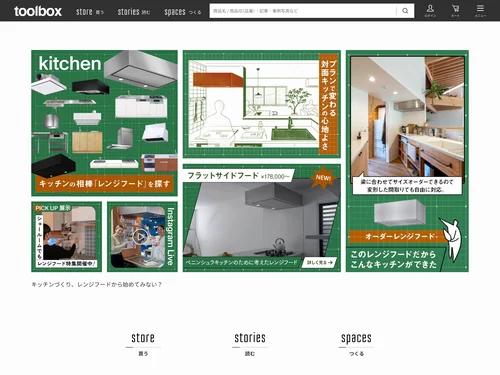This screenshot has width=500, height=375.
Task: Go to store section link below banners
Action: [x=143, y=344]
